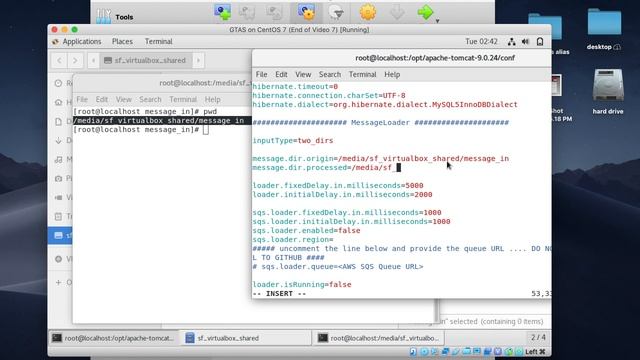This screenshot has width=640, height=360.
Task: Click the power icon in the top bar
Action: point(540,42)
